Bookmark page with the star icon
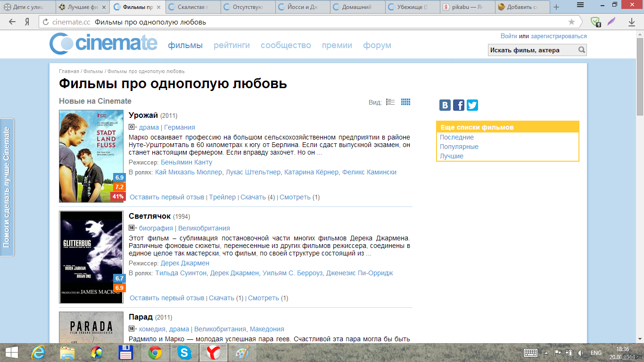Image resolution: width=644 pixels, height=362 pixels. tap(571, 22)
